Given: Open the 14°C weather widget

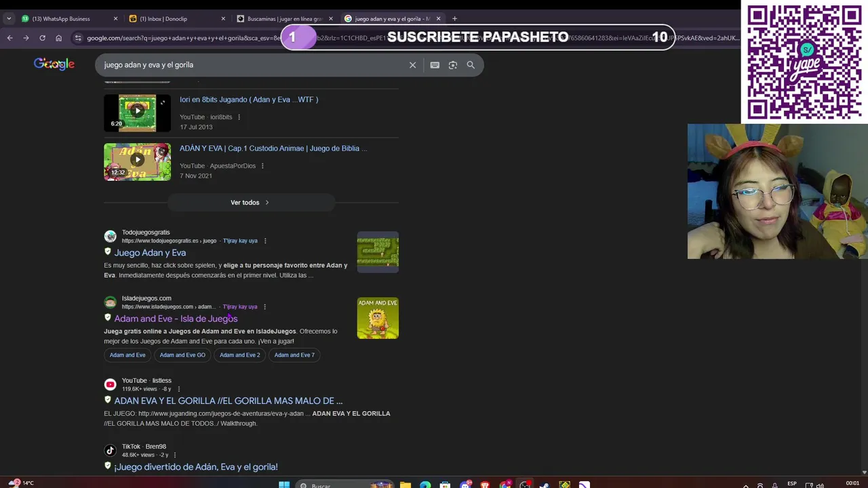Looking at the screenshot, I should pos(20,483).
